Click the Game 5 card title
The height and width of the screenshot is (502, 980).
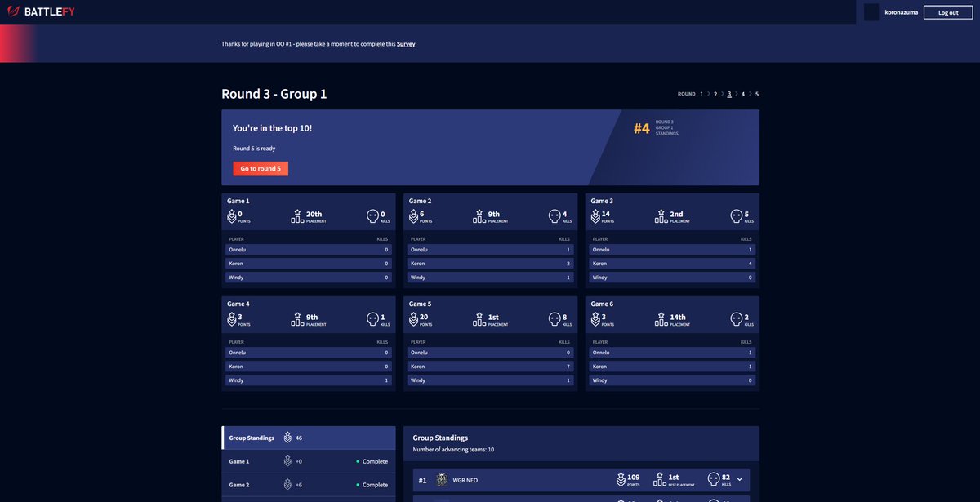point(420,304)
